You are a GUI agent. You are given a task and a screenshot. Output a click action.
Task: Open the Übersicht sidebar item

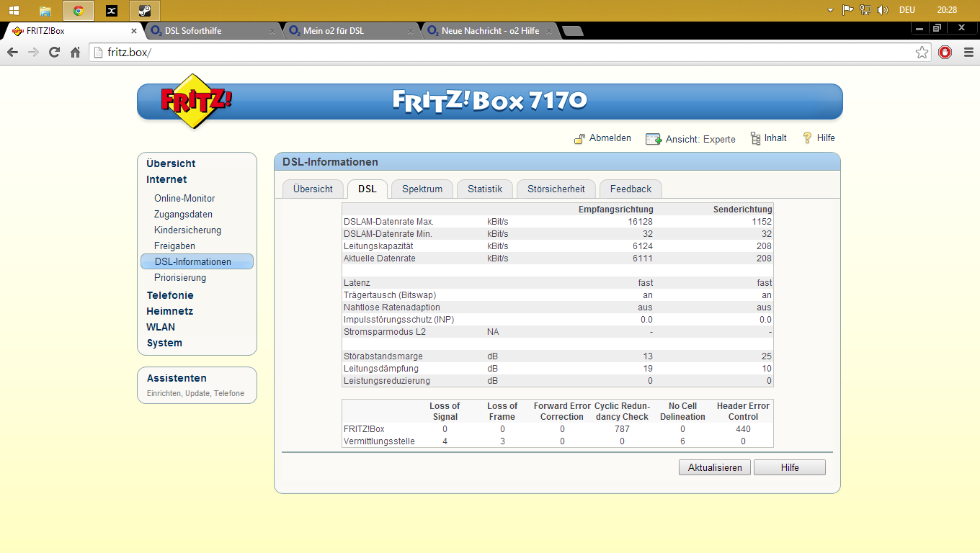(171, 163)
